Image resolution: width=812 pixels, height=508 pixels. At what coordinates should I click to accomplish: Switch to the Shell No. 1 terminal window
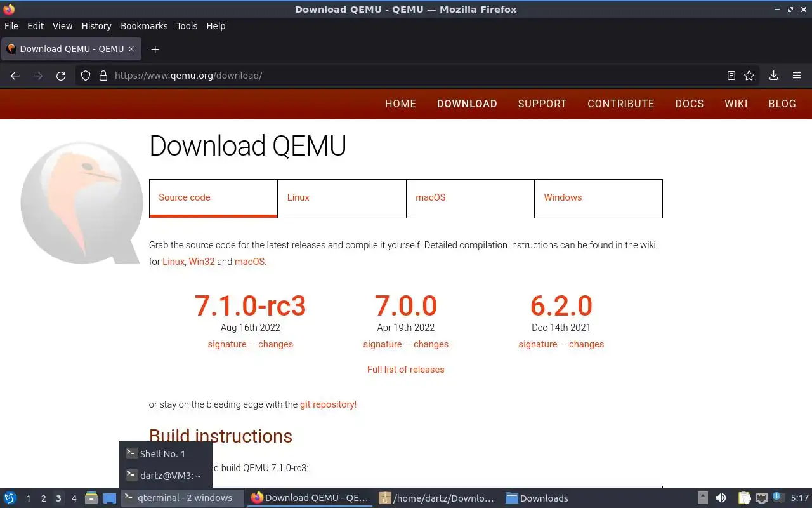coord(165,453)
